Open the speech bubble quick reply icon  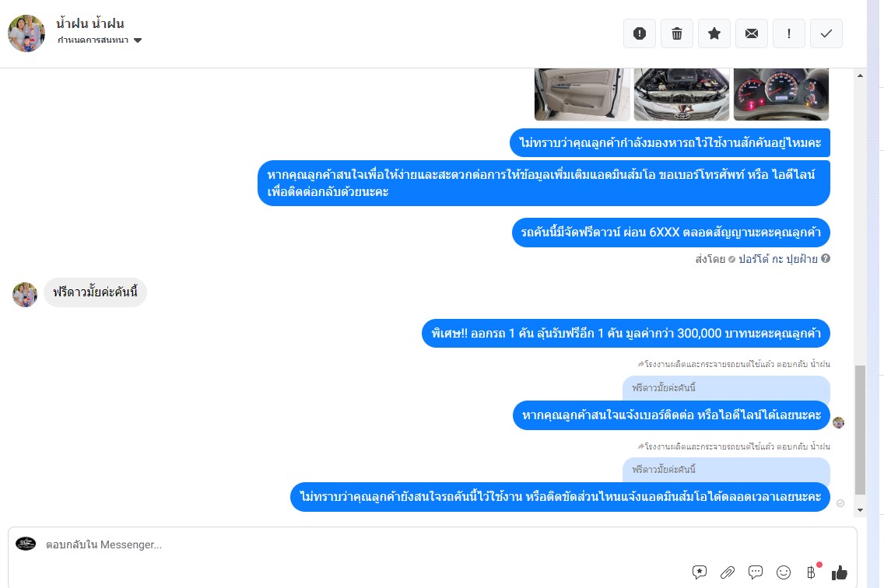point(756,572)
